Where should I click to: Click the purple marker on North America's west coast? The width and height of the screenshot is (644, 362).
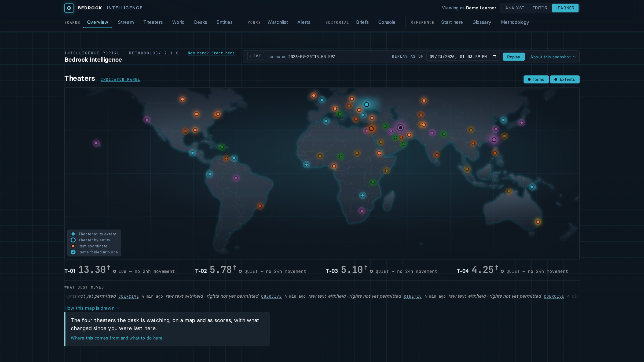[147, 120]
